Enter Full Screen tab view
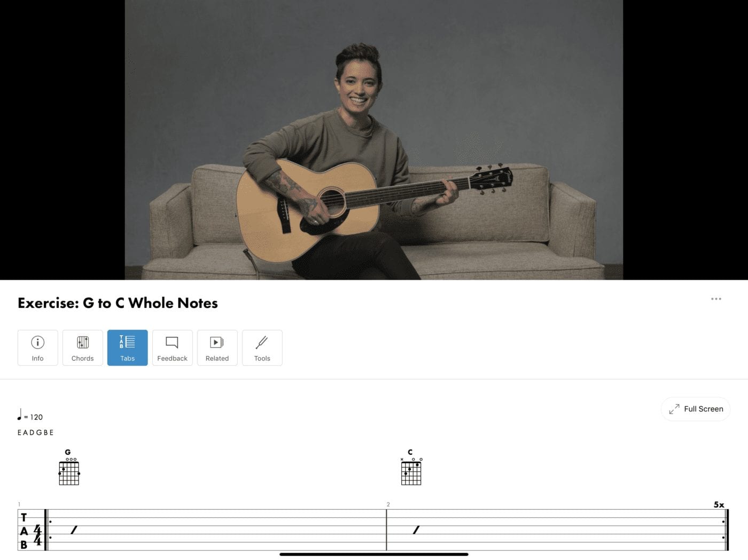The image size is (748, 560). pyautogui.click(x=696, y=409)
